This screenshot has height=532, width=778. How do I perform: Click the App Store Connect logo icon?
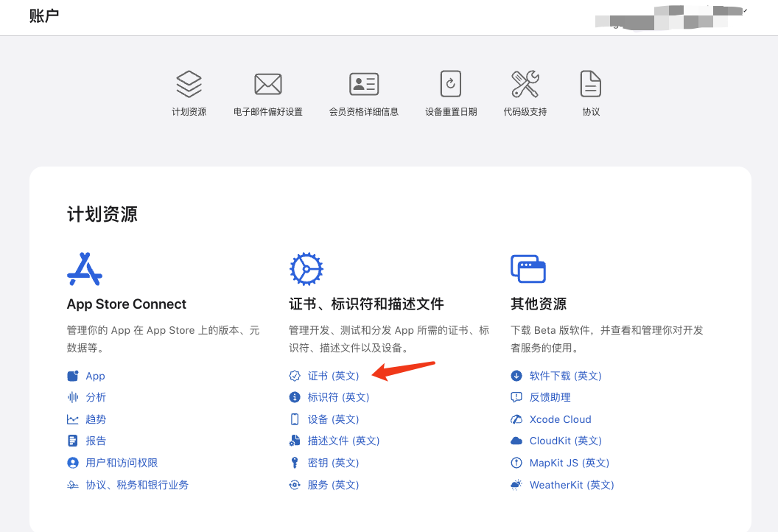(x=85, y=269)
